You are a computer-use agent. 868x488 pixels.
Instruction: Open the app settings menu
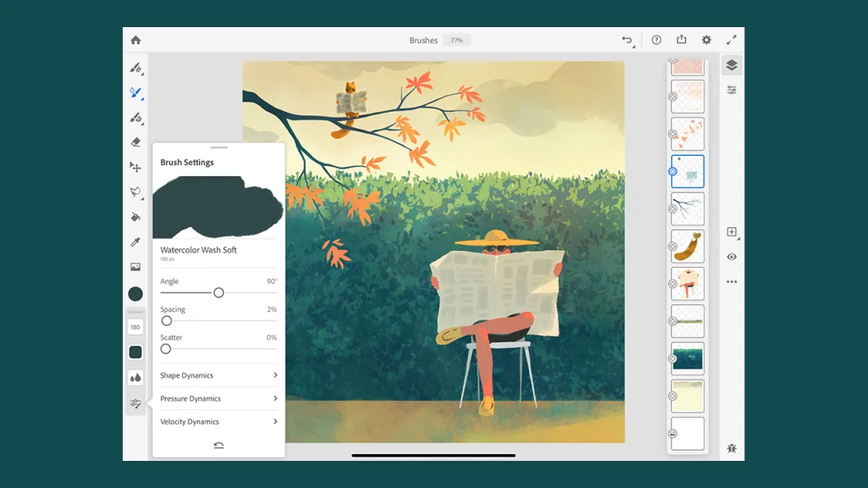point(706,39)
